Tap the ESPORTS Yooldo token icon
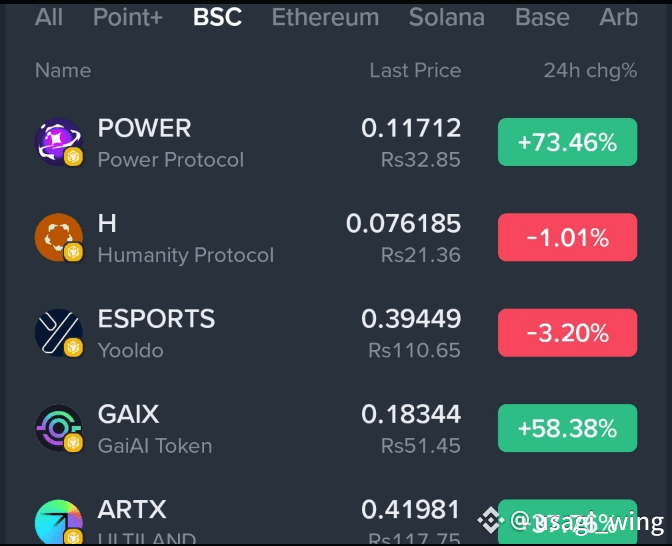This screenshot has width=672, height=546. coord(59,333)
